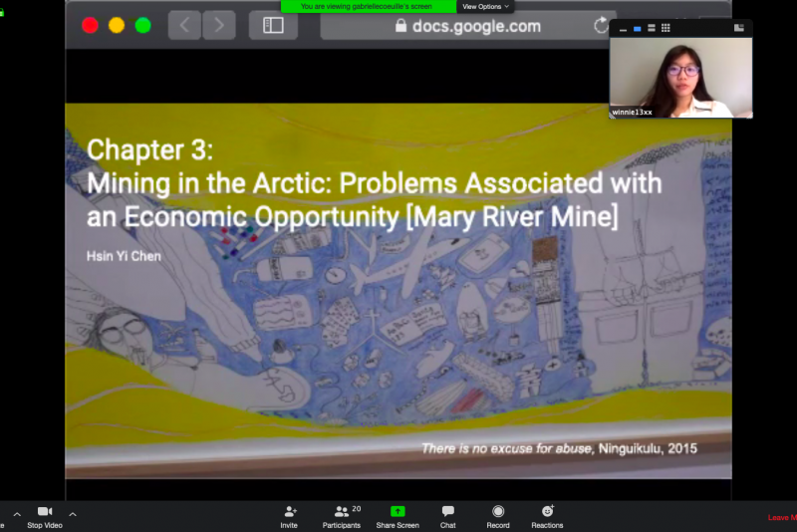Screen dimensions: 797x532
Task: Select the grid gallery view icon
Action: coord(665,28)
